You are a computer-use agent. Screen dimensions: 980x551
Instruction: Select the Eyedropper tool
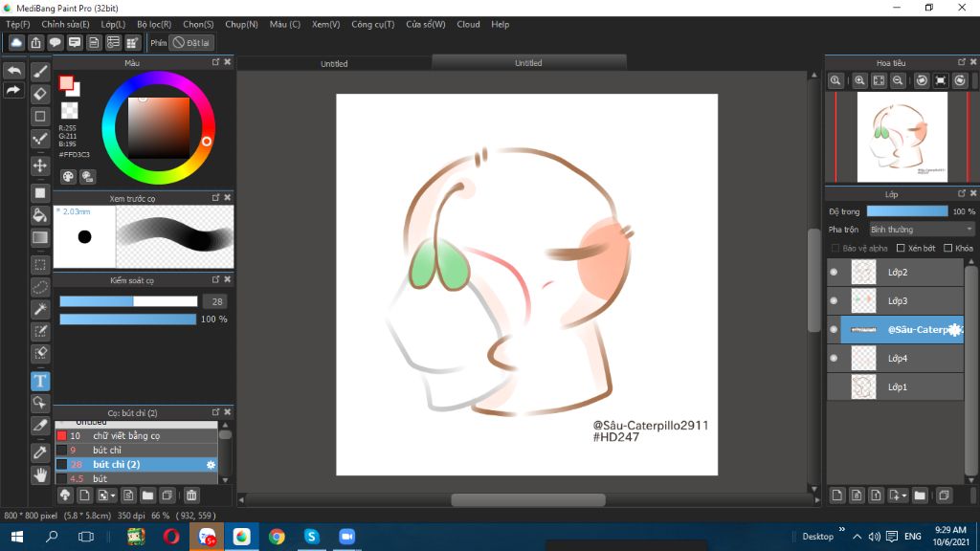(x=40, y=452)
